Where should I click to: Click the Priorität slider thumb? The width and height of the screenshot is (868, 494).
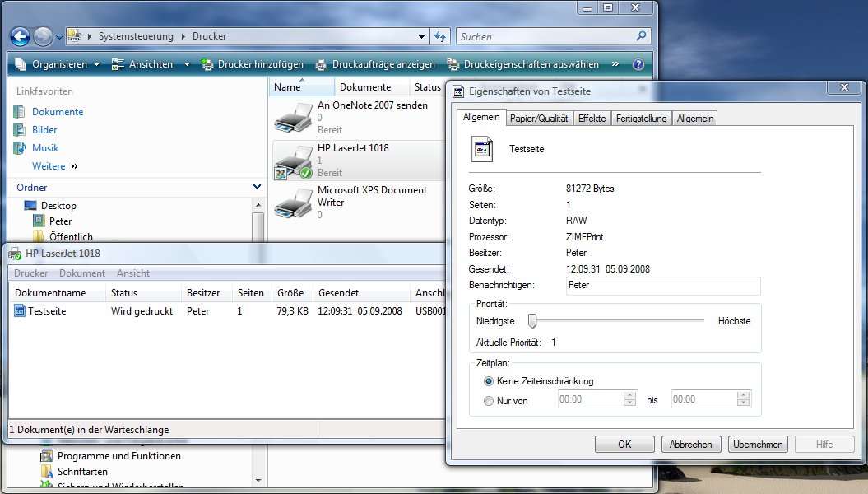point(532,320)
